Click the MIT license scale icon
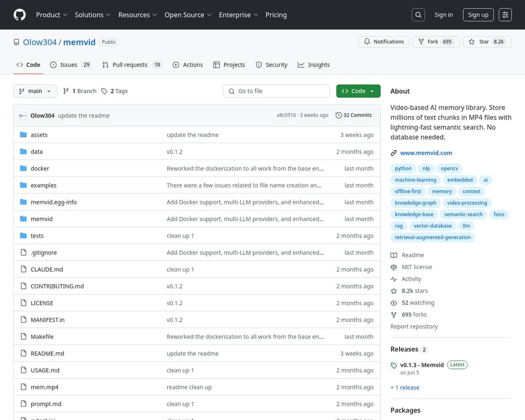525x420 pixels. tap(394, 267)
